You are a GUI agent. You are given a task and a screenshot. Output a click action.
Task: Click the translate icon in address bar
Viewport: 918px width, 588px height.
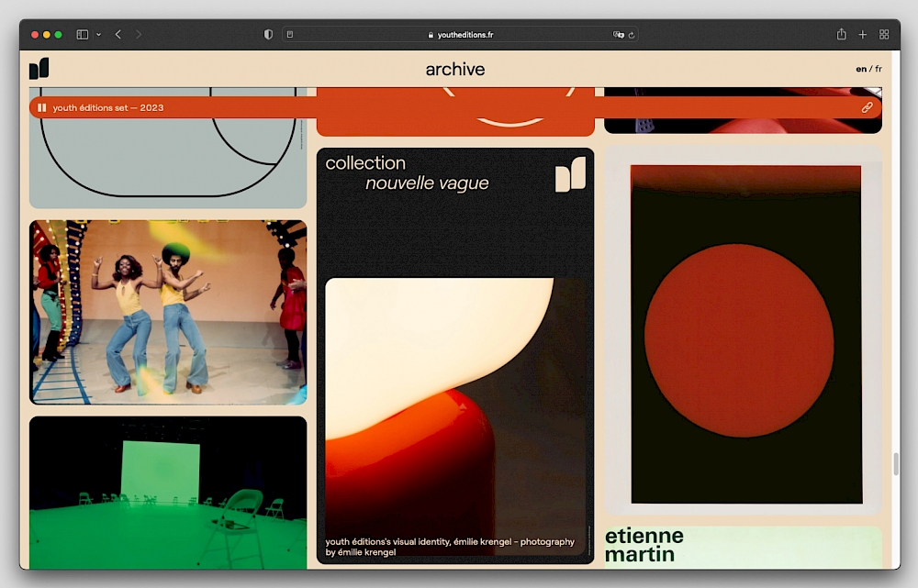(619, 35)
